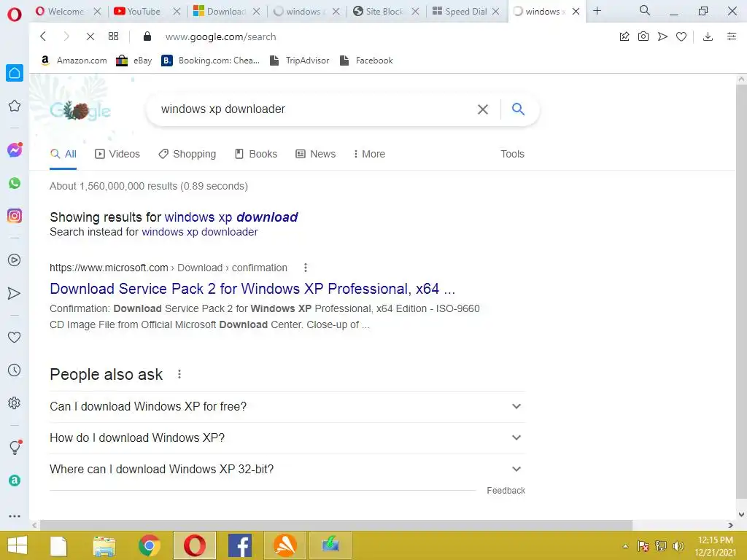The image size is (747, 560).
Task: Click the volume speaker tray icon
Action: click(x=678, y=546)
